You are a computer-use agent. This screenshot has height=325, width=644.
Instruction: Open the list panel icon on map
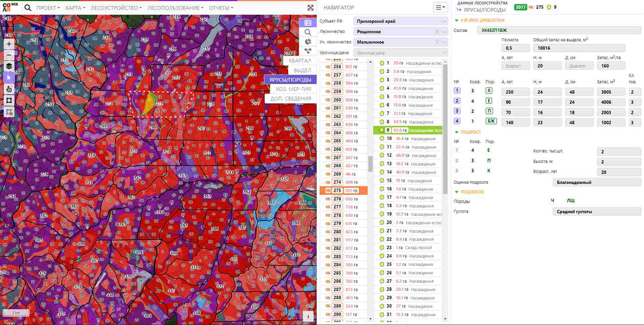(x=308, y=23)
